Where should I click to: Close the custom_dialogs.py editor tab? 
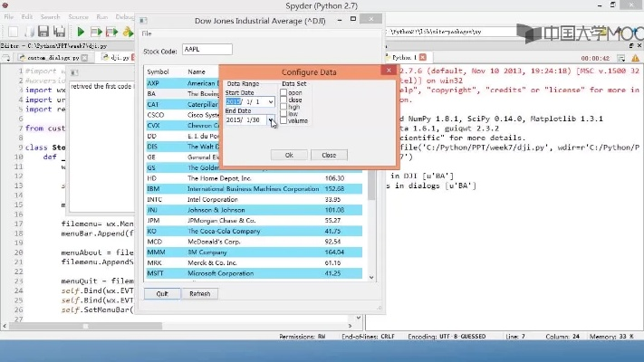[84, 58]
